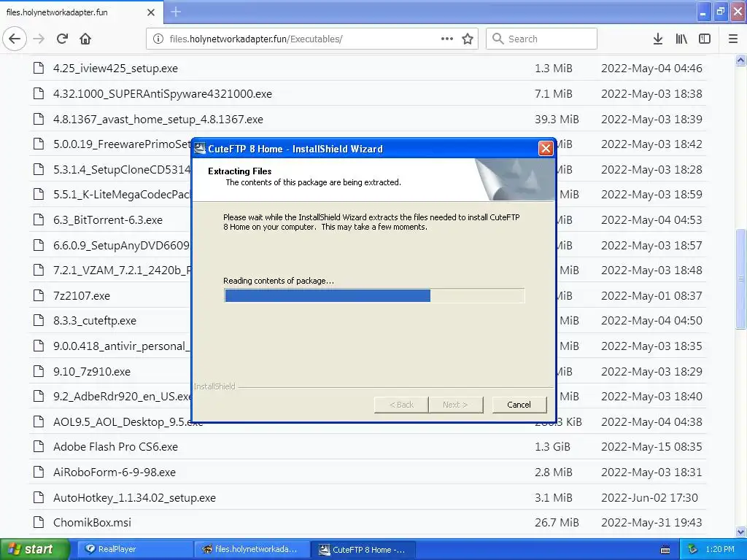Image resolution: width=747 pixels, height=560 pixels.
Task: Click file icon beside AiRoboForm-6-9-98.exe
Action: tap(39, 472)
